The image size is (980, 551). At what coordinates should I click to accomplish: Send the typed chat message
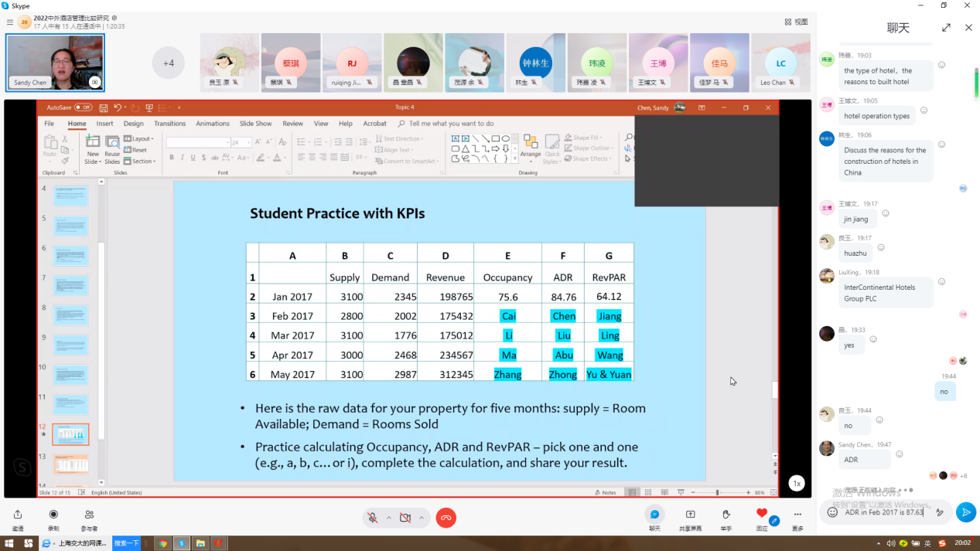[965, 512]
